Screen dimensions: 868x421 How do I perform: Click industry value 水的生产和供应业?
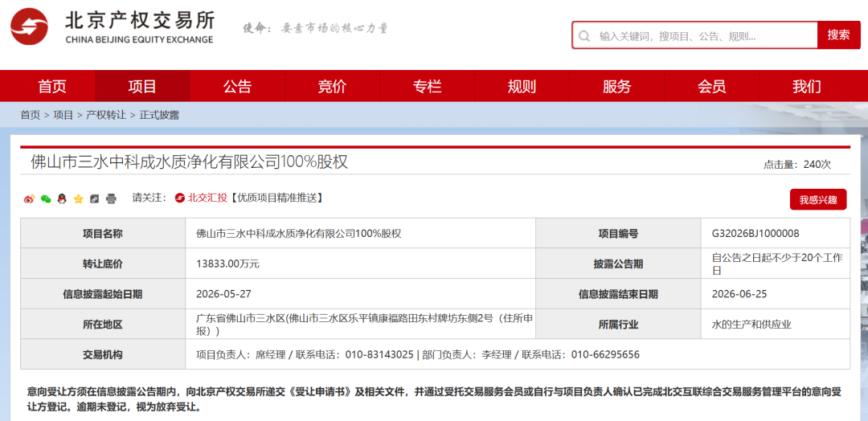tap(751, 325)
